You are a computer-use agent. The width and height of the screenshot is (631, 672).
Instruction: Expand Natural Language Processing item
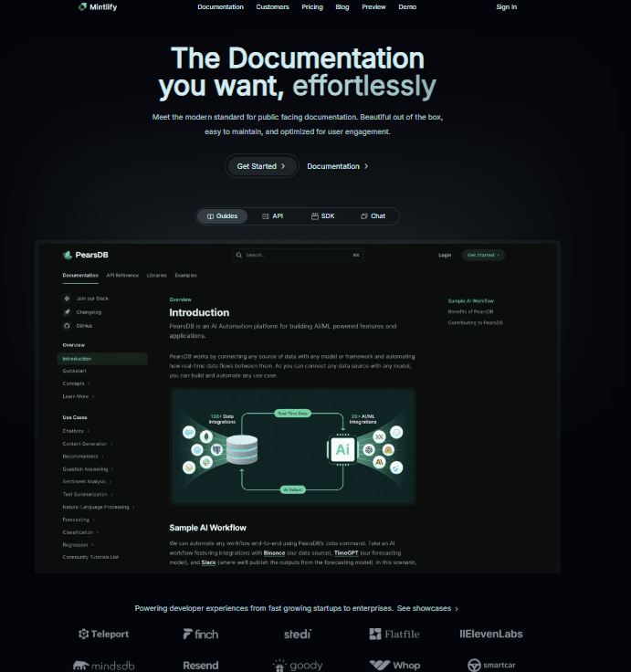(99, 507)
